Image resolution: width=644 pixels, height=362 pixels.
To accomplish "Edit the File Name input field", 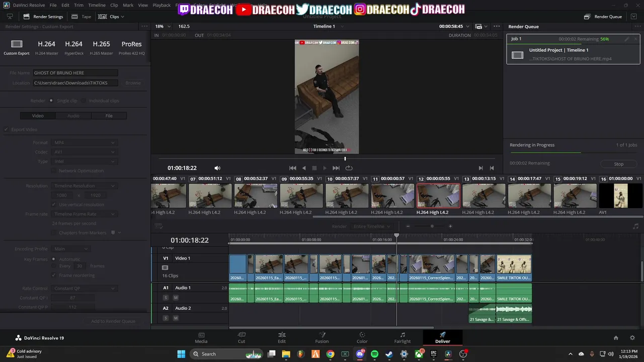I will click(x=75, y=73).
